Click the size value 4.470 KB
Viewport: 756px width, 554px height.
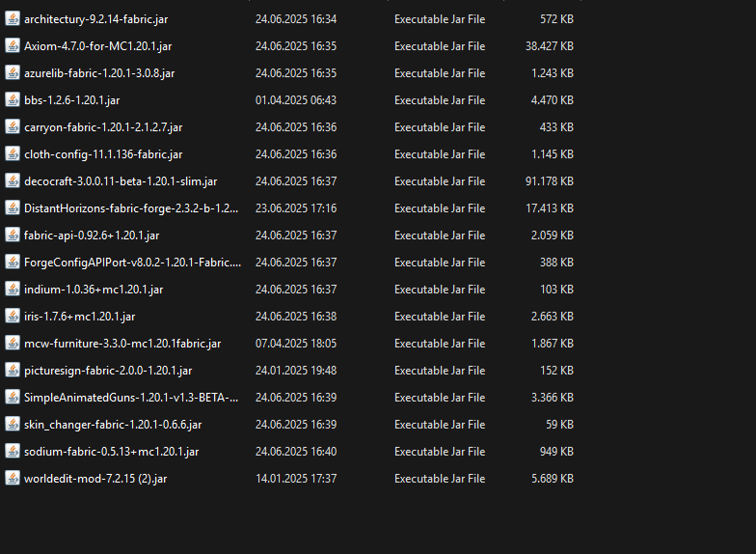pyautogui.click(x=552, y=100)
